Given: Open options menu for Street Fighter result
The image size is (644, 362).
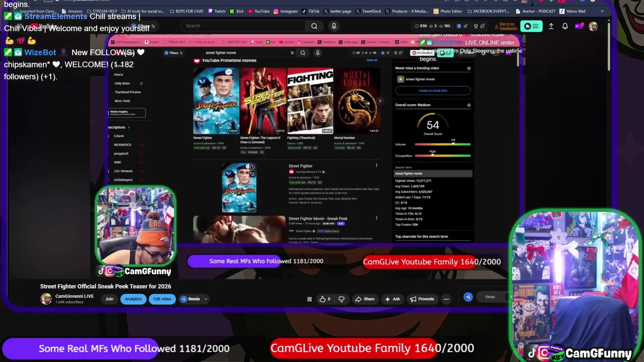Looking at the screenshot, I should coord(376,165).
